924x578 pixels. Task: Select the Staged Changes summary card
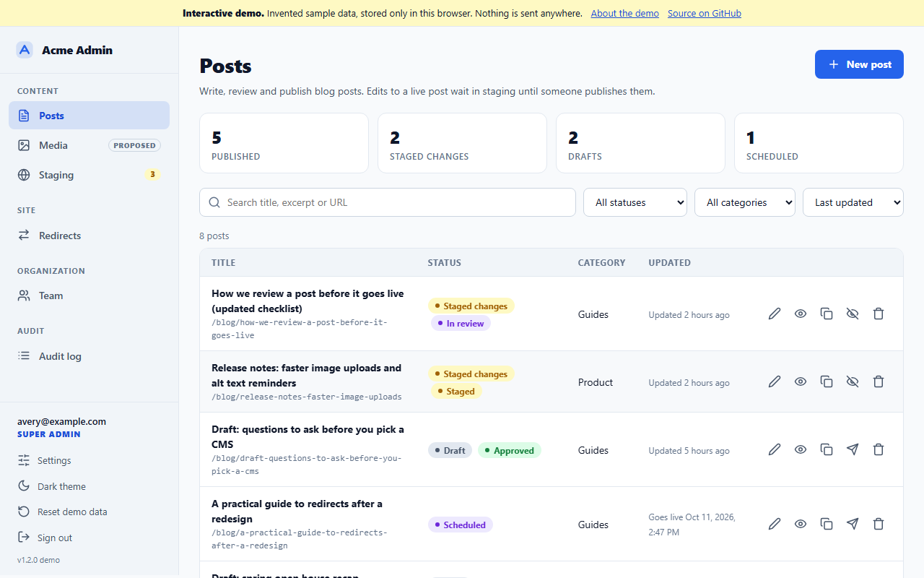(x=462, y=143)
